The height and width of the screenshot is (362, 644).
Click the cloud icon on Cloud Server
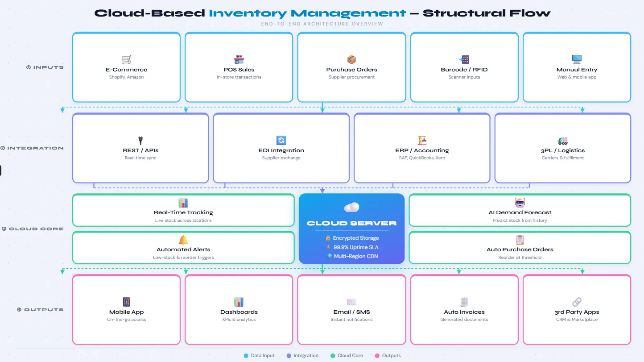click(x=351, y=207)
